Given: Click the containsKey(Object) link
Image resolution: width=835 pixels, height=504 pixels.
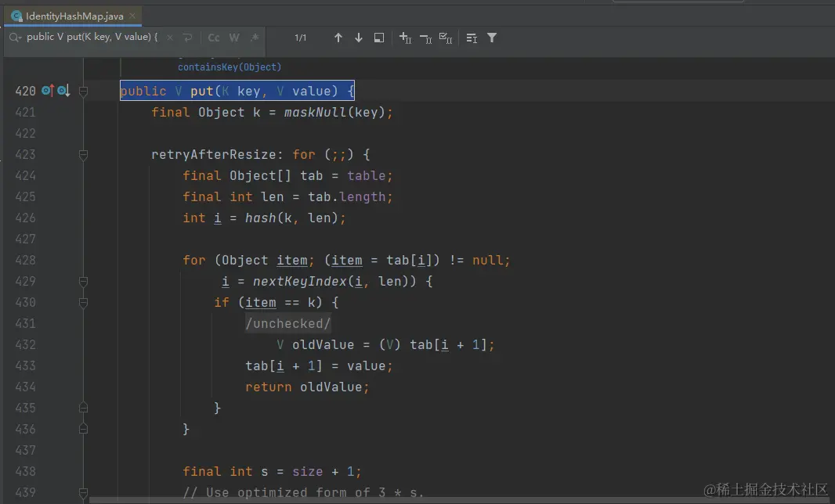Looking at the screenshot, I should point(230,67).
